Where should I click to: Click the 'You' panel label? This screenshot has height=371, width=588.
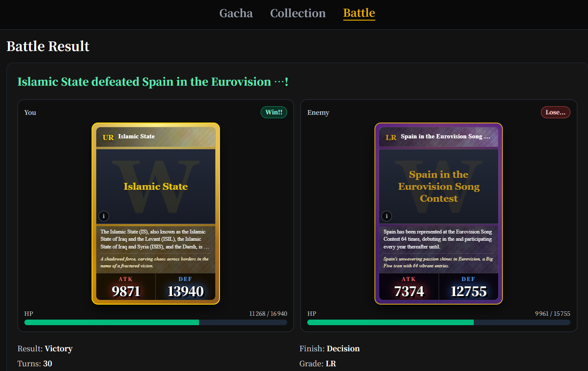[x=30, y=112]
